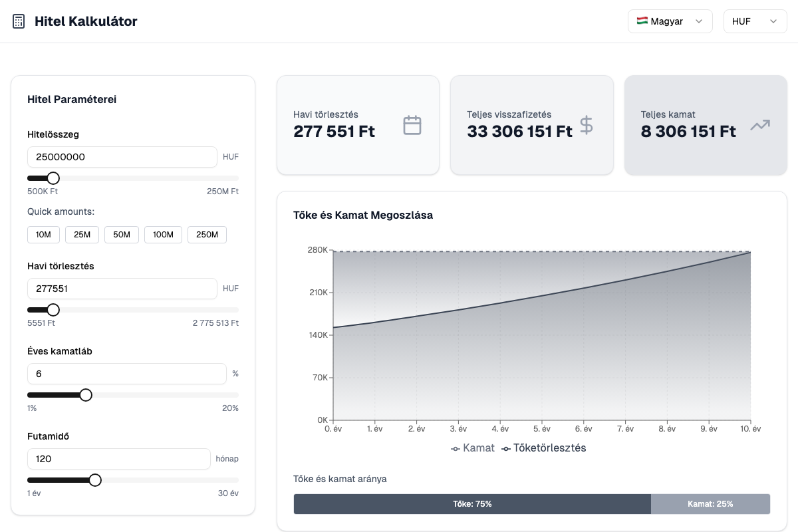The width and height of the screenshot is (798, 532).
Task: Set loan to 50M quick amount
Action: 122,235
